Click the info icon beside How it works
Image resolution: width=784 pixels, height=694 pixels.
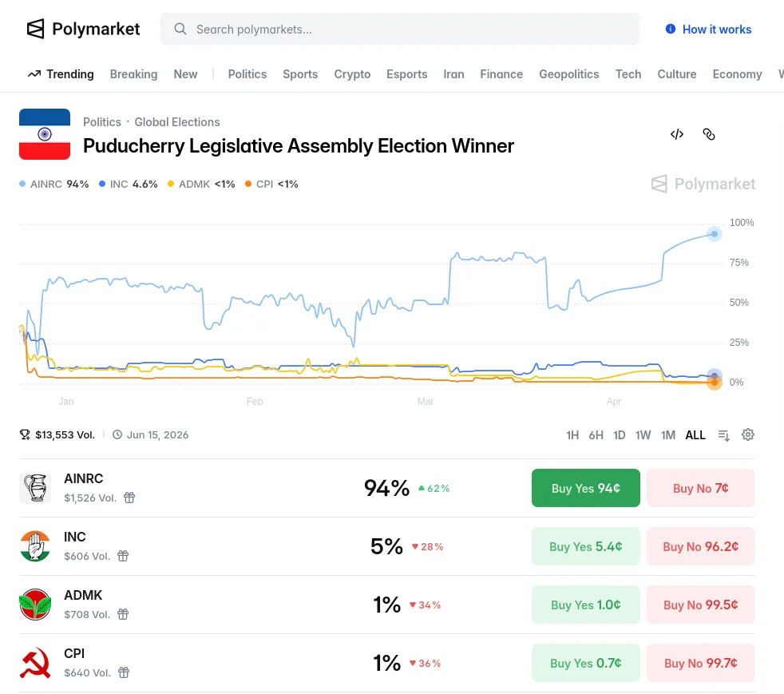[x=671, y=30]
